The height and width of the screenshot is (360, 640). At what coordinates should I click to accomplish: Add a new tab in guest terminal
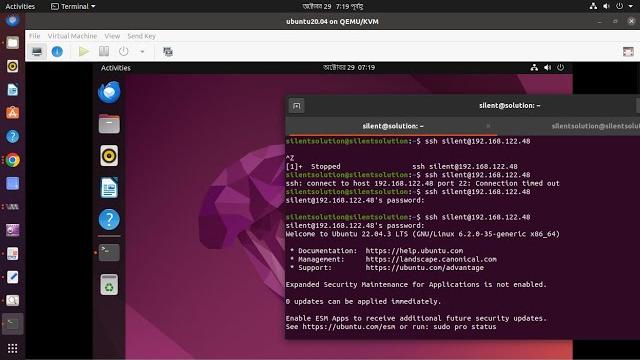(x=296, y=106)
